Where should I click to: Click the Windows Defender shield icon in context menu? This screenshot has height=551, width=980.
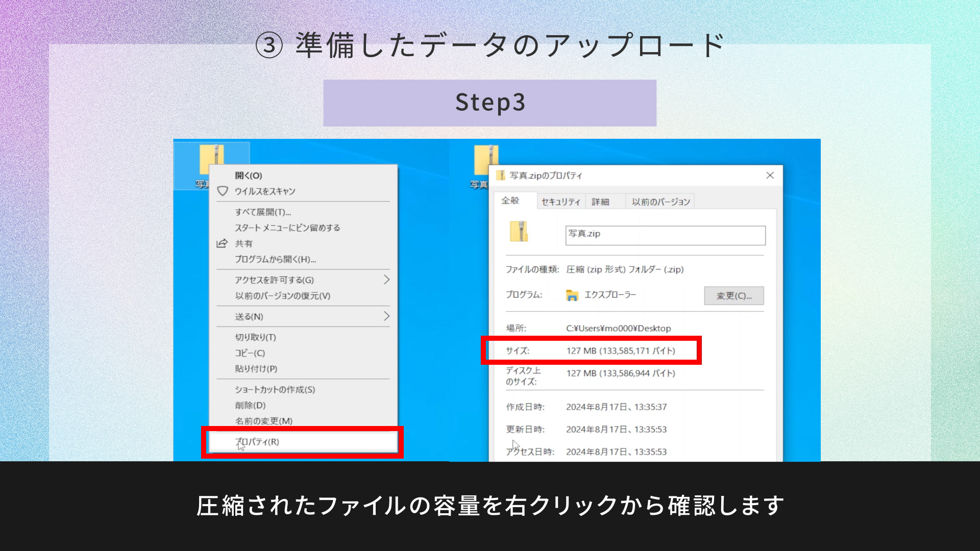(223, 191)
